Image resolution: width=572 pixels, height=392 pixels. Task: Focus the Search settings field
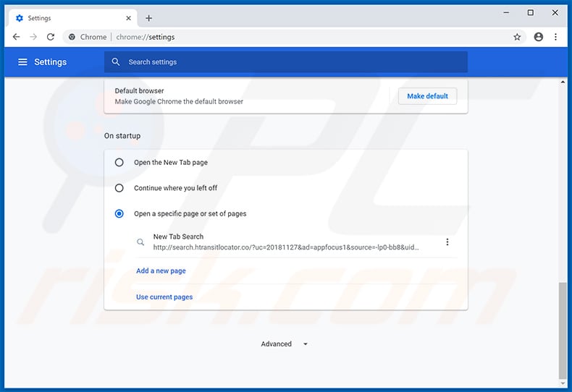[x=285, y=62]
